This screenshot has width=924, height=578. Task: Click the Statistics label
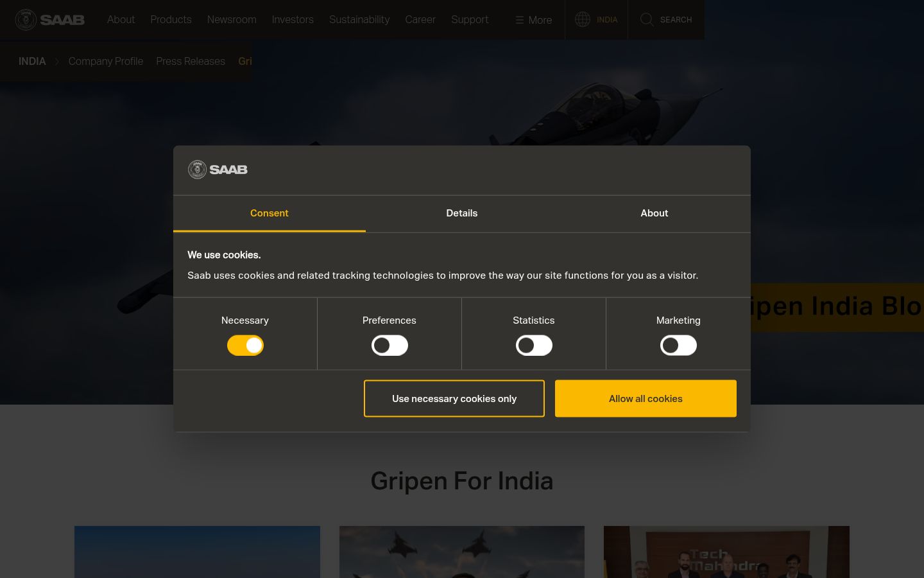tap(534, 320)
